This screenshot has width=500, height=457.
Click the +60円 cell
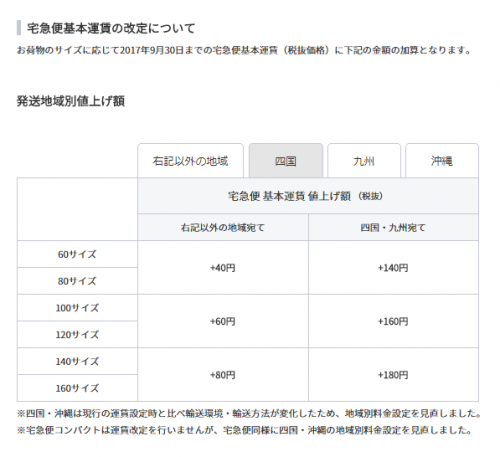click(223, 321)
